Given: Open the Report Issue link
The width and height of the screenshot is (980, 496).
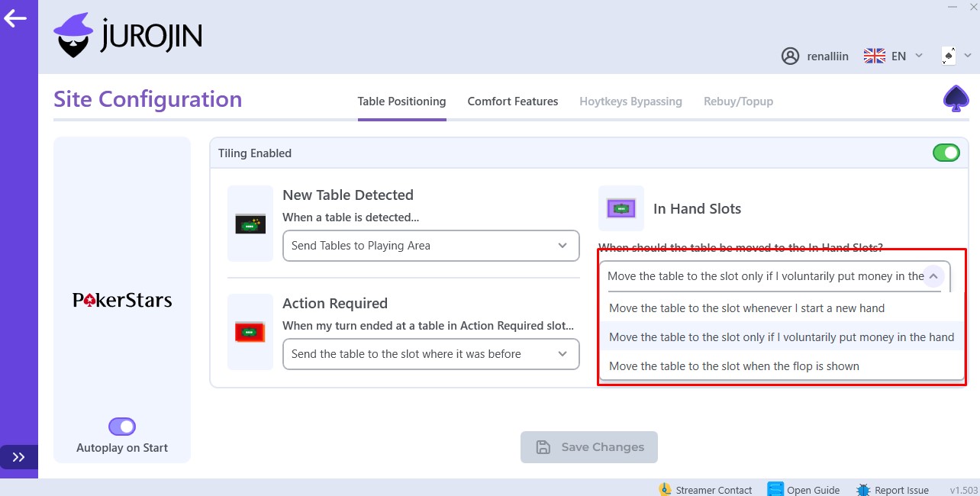Looking at the screenshot, I should (x=893, y=490).
